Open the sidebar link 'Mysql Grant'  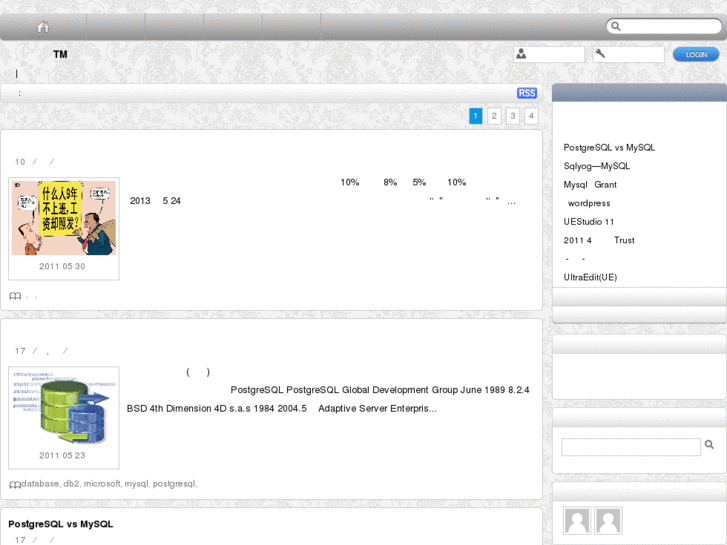pos(590,185)
